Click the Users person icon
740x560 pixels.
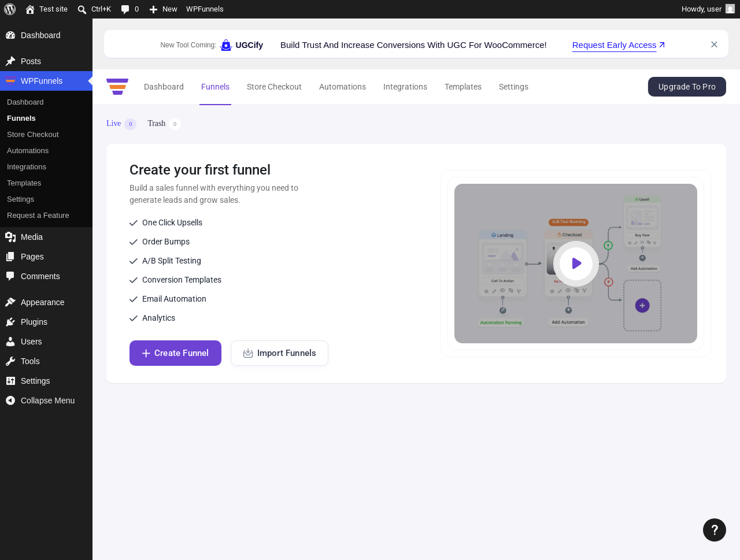point(10,342)
